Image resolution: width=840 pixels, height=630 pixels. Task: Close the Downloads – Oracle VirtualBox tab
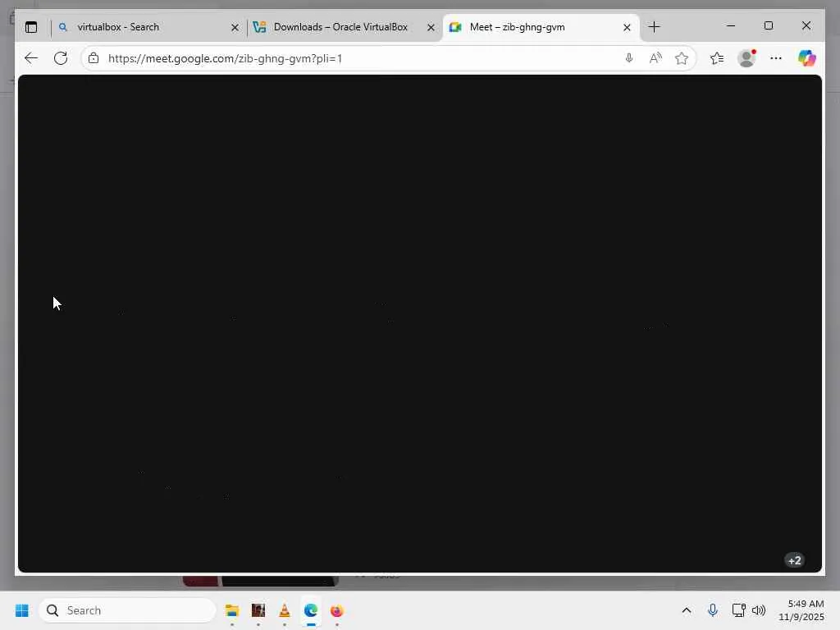pos(431,27)
